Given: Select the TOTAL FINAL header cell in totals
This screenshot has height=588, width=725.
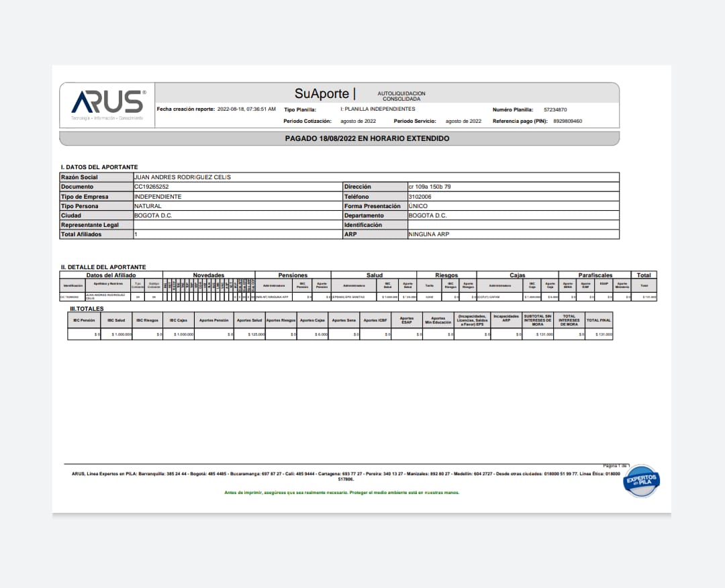Looking at the screenshot, I should pos(598,320).
